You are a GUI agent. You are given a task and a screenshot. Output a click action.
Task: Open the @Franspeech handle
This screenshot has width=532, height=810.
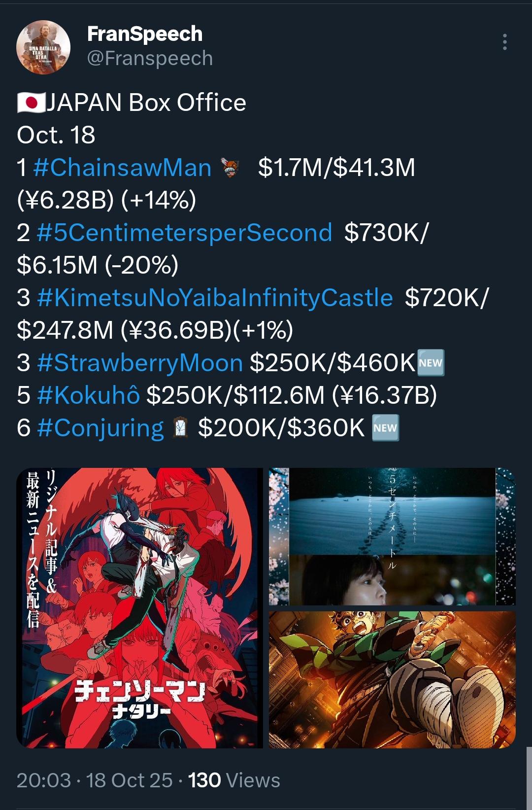pos(150,58)
